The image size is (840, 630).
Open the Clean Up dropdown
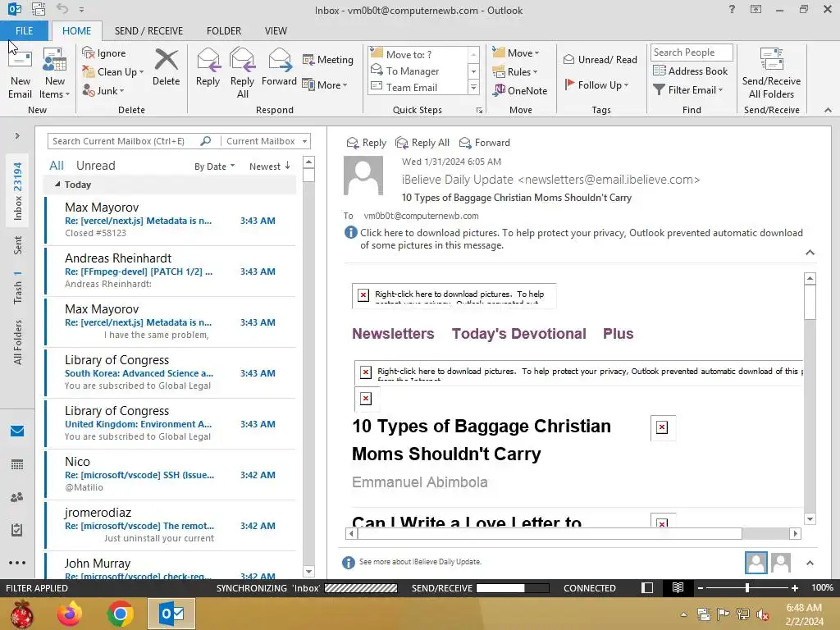click(113, 72)
